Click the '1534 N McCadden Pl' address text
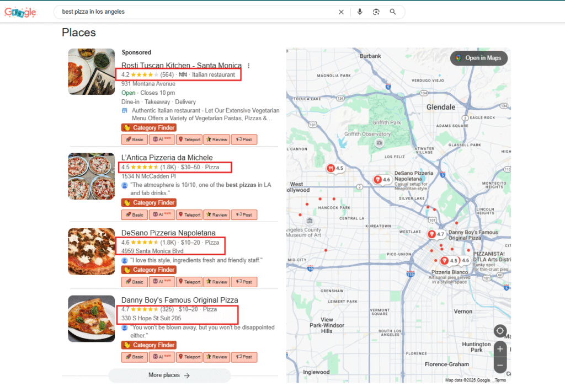Viewport: 565px width, 392px height. (x=148, y=176)
